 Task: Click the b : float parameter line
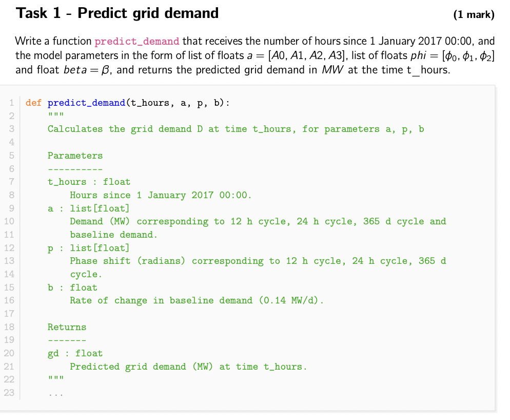[72, 288]
